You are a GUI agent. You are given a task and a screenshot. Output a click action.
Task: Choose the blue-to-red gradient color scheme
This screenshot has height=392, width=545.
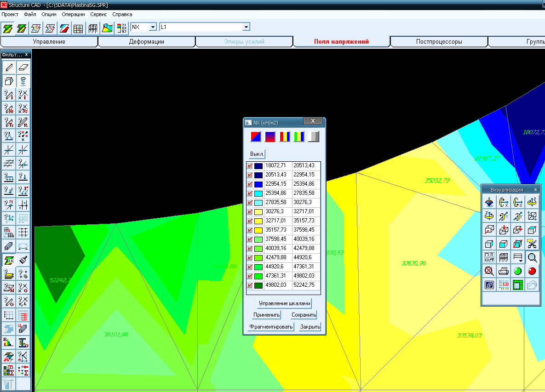pos(270,136)
